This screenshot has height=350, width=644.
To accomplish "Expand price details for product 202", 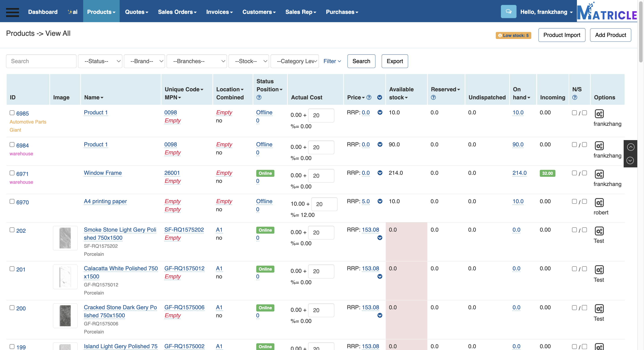I will coord(380,238).
